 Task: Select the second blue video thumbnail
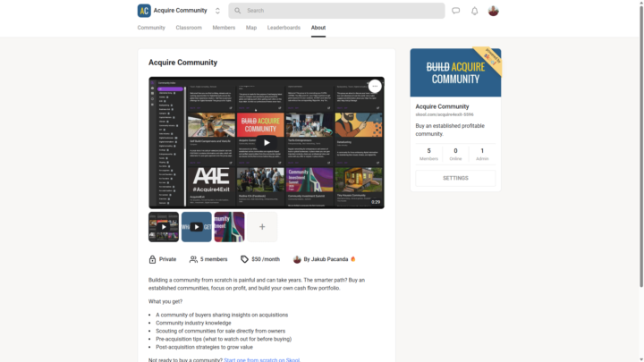[x=196, y=227]
